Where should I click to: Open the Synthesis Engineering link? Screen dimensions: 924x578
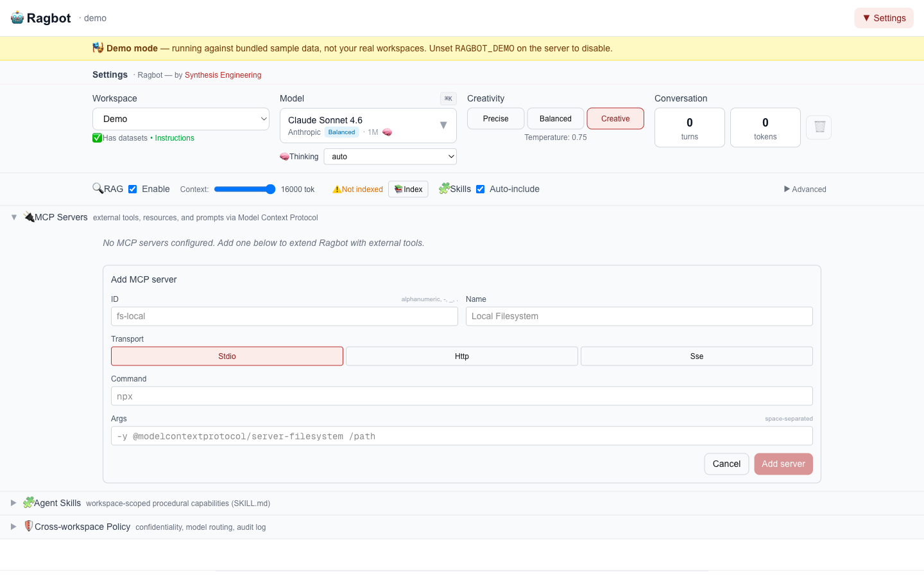(x=223, y=75)
